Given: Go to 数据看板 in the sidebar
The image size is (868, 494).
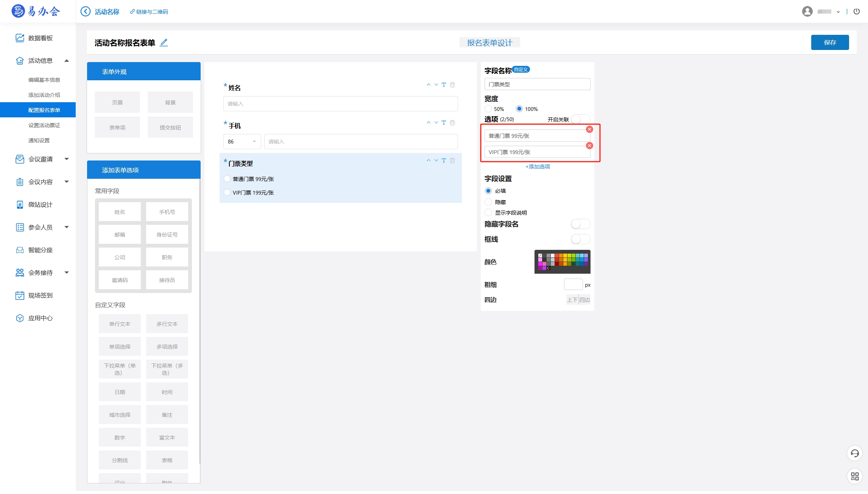Looking at the screenshot, I should (40, 38).
